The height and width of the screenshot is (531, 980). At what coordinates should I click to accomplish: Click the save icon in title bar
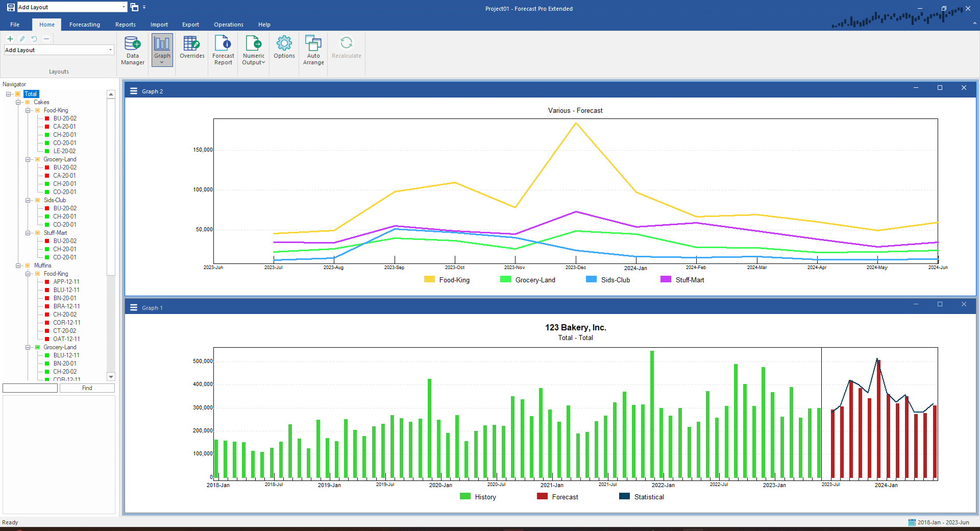pyautogui.click(x=11, y=7)
